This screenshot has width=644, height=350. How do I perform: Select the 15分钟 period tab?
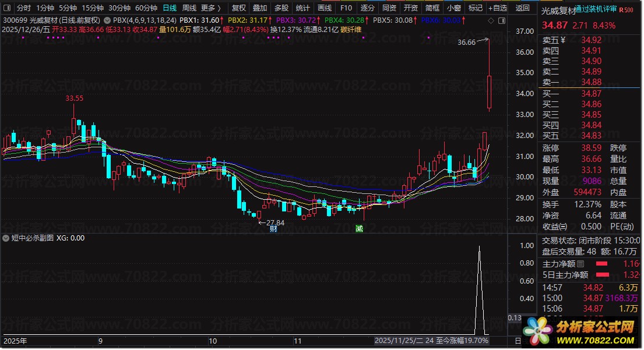[x=93, y=8]
